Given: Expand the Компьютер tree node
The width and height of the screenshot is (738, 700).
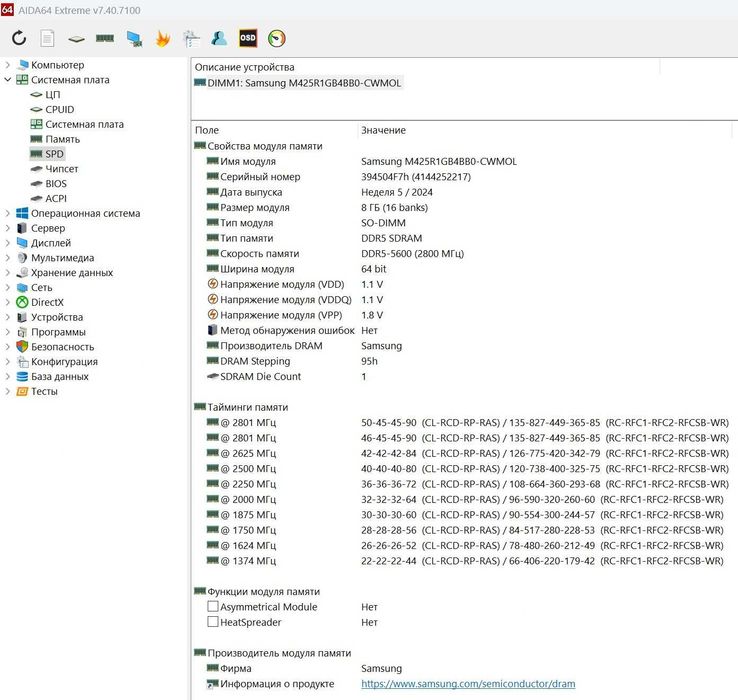Looking at the screenshot, I should pyautogui.click(x=8, y=64).
